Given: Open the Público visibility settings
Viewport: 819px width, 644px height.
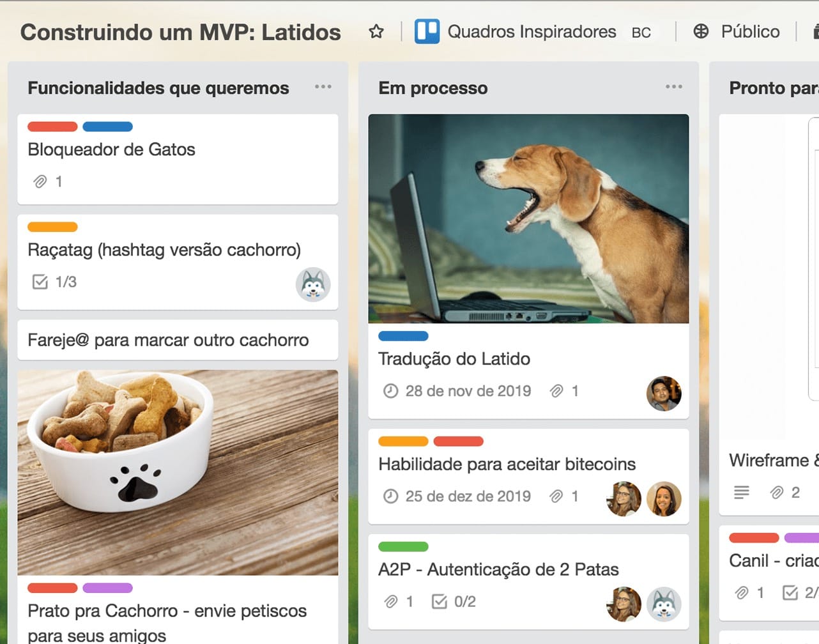Looking at the screenshot, I should (x=751, y=31).
